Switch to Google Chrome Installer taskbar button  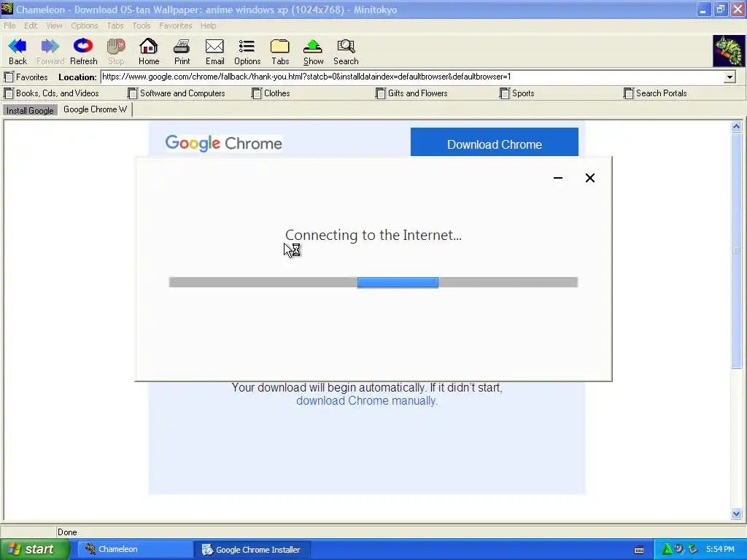[252, 550]
